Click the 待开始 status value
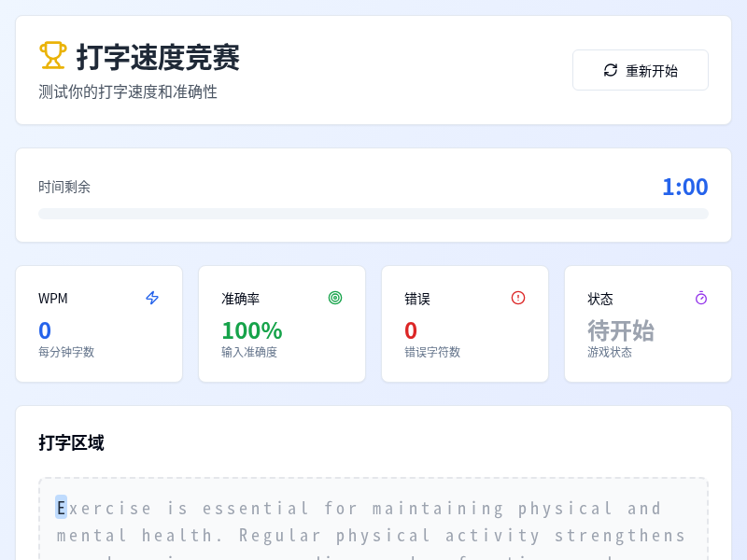The width and height of the screenshot is (747, 560). click(621, 330)
